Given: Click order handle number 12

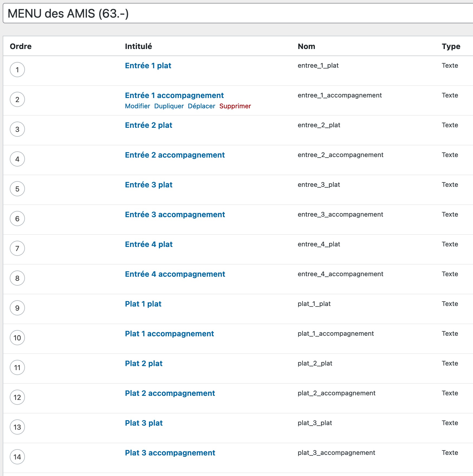Looking at the screenshot, I should point(17,397).
